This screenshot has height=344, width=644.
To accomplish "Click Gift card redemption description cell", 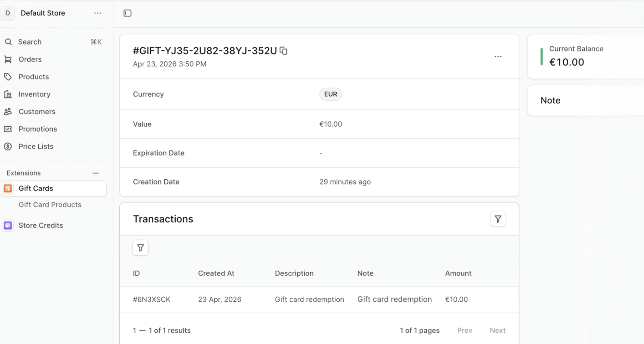I will click(310, 300).
